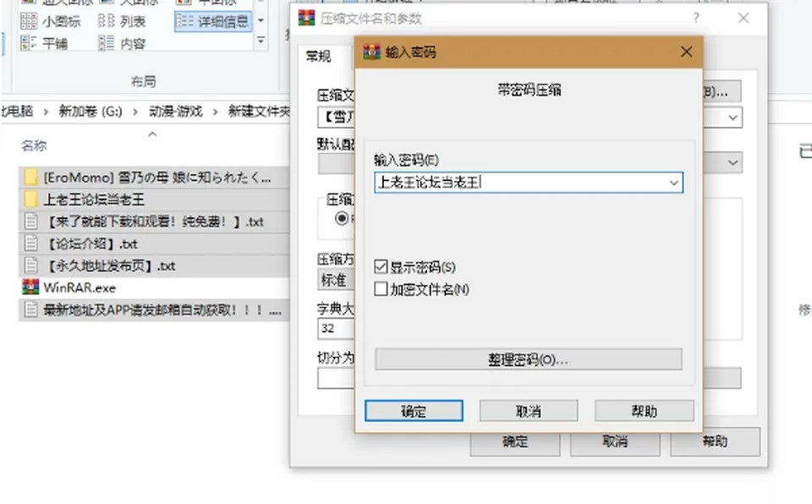Click the 上老王论坛当老王 folder icon
The width and height of the screenshot is (812, 504).
31,200
